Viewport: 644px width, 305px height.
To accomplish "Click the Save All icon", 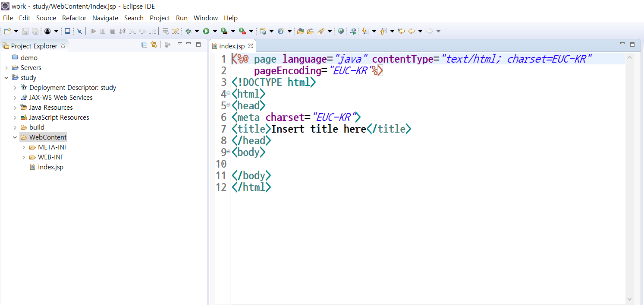I will (35, 31).
